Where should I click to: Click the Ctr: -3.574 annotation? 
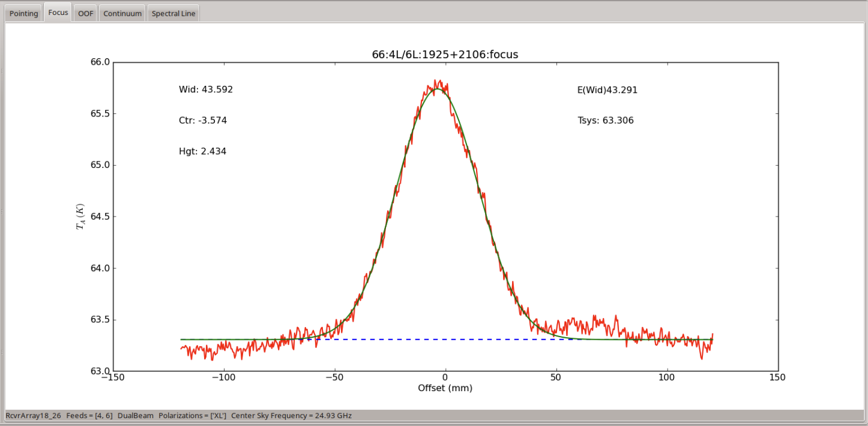coord(203,121)
